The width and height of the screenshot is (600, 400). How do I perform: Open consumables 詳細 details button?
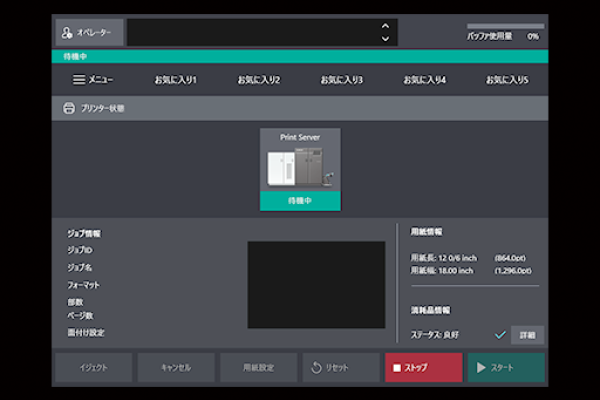(x=528, y=335)
